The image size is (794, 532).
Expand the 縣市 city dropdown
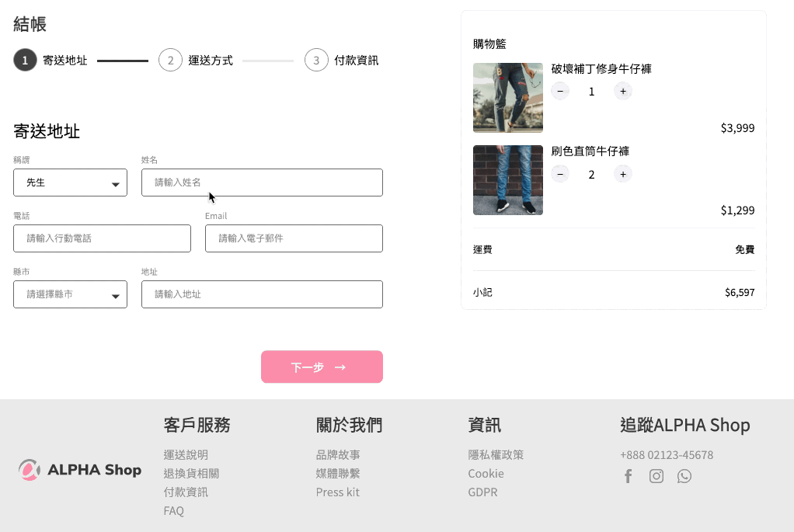70,294
